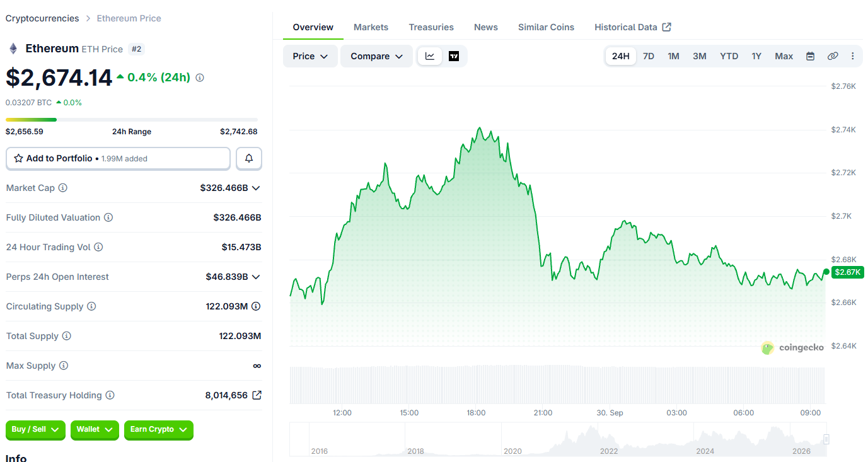Switch to the Markets tab
This screenshot has height=462, width=868.
pos(371,27)
